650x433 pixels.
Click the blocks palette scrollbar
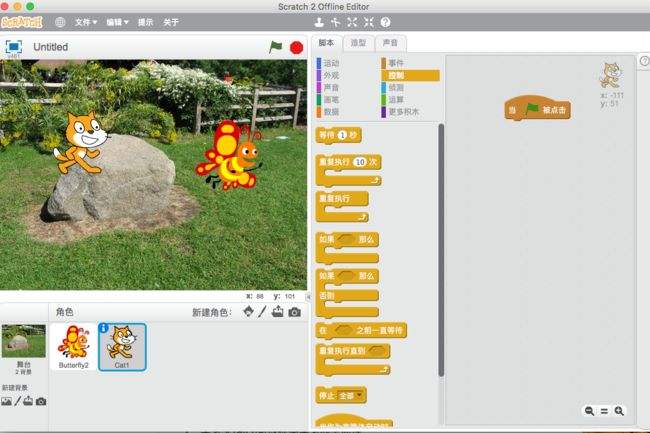pyautogui.click(x=441, y=250)
